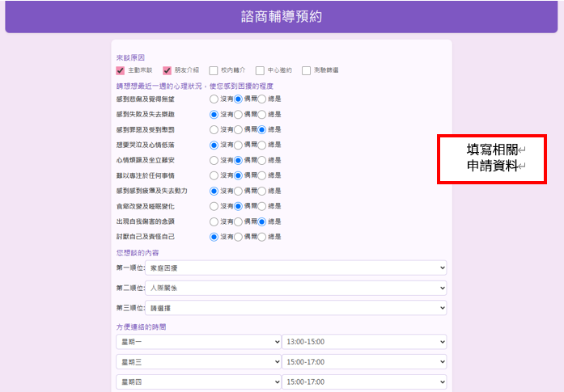The image size is (564, 392).
Task: Open the 第三順位 請選擇 dropdown
Action: [295, 308]
